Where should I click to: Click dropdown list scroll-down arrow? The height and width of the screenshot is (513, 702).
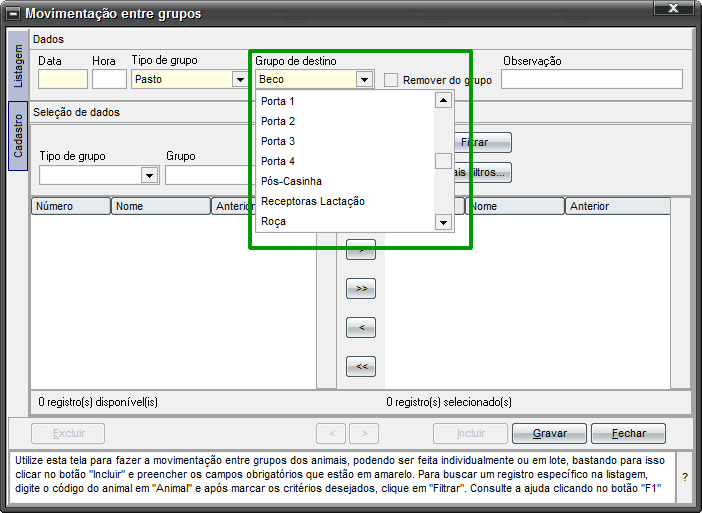coord(443,222)
